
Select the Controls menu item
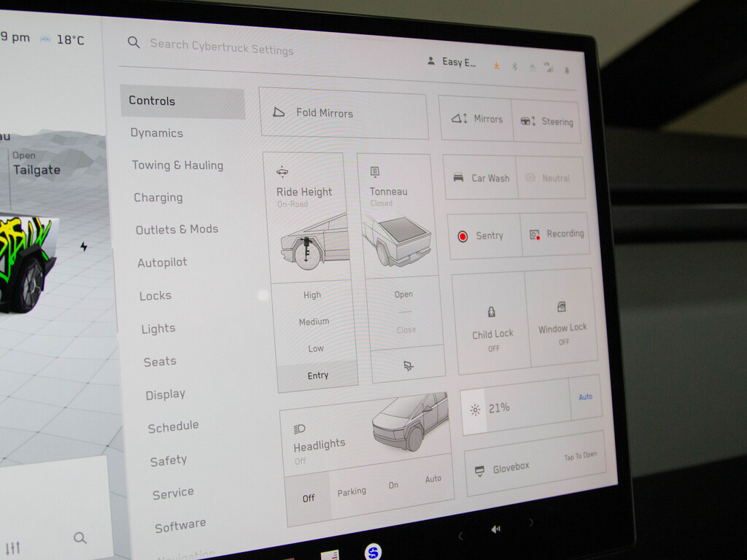[182, 101]
